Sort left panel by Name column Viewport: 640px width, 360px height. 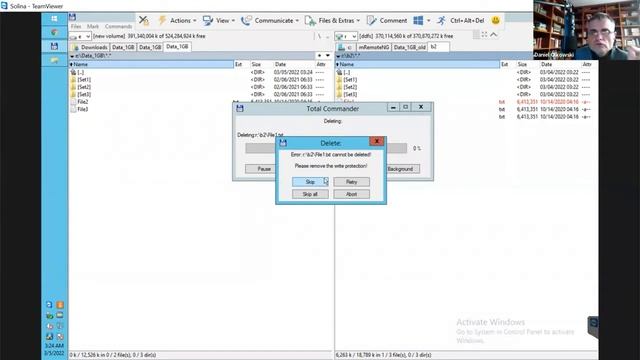[x=151, y=64]
